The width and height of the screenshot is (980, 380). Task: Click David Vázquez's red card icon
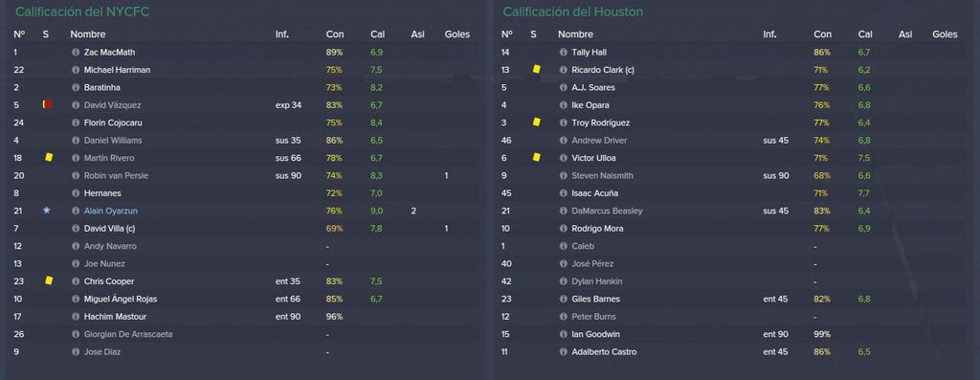pyautogui.click(x=47, y=104)
